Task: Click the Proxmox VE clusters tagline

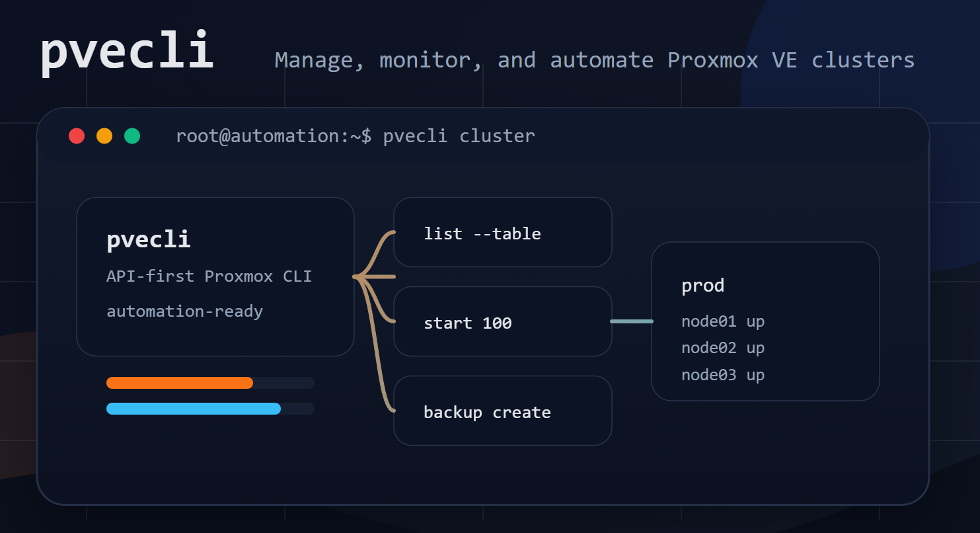Action: (595, 60)
